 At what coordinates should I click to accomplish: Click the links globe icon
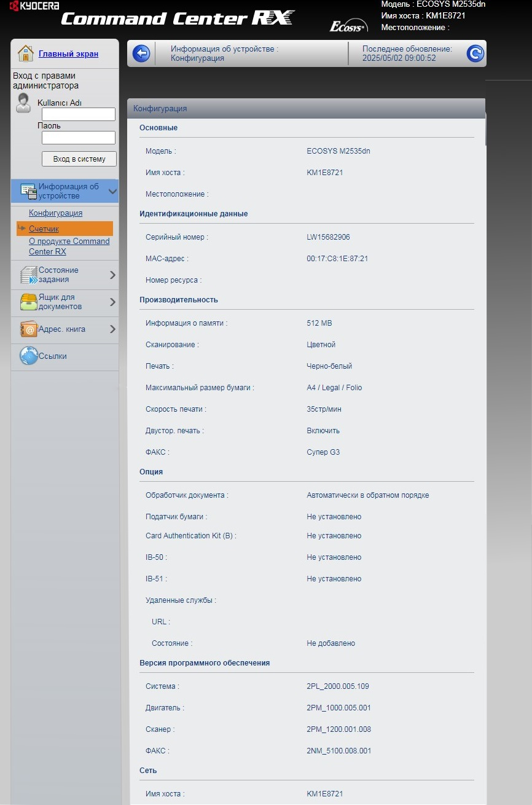point(28,356)
